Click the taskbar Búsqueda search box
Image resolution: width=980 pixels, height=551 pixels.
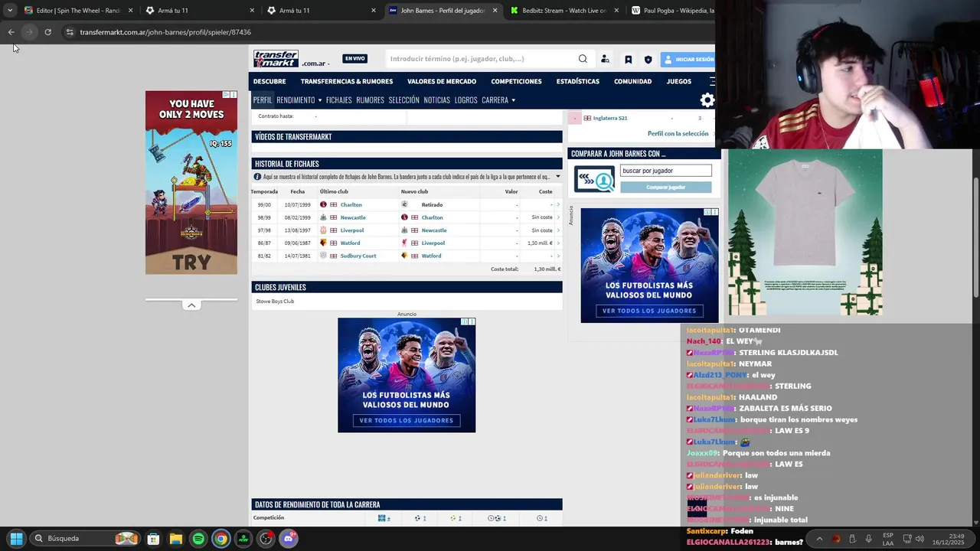[86, 539]
